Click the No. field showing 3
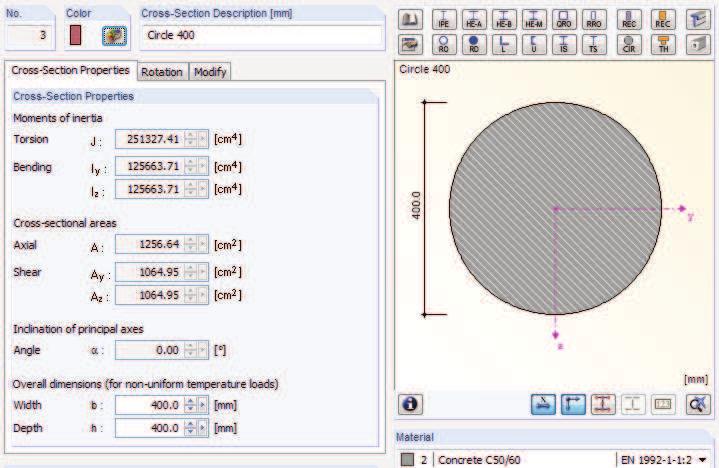 (x=29, y=35)
